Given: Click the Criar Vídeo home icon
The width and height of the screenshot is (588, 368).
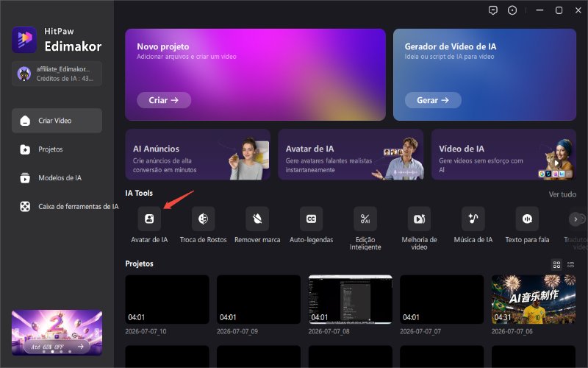Looking at the screenshot, I should (x=25, y=121).
